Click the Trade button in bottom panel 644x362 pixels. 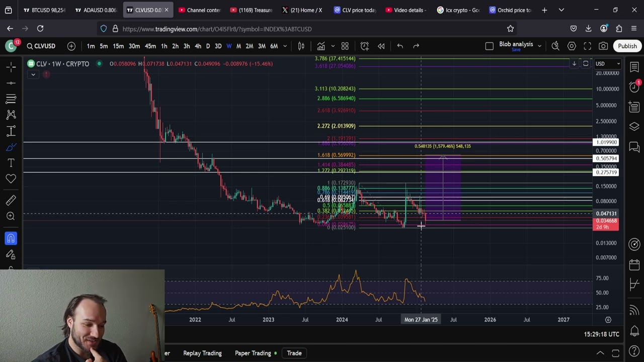[294, 353]
